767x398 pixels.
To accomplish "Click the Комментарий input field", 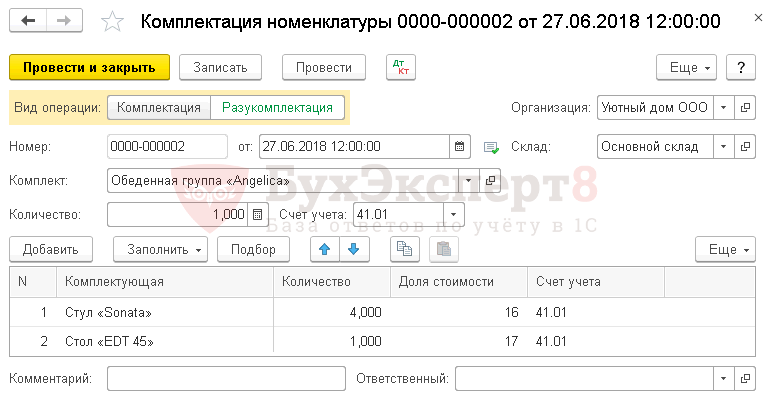I will click(226, 378).
